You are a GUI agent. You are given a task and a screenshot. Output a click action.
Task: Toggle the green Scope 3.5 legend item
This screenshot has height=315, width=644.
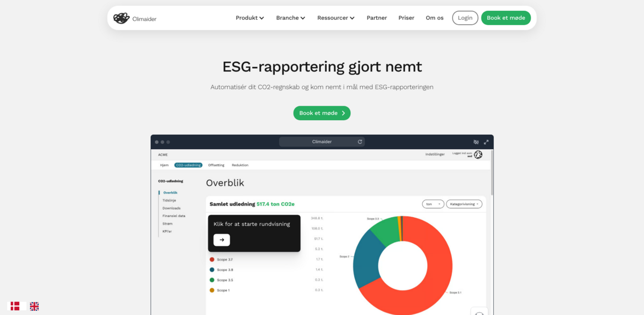(221, 280)
